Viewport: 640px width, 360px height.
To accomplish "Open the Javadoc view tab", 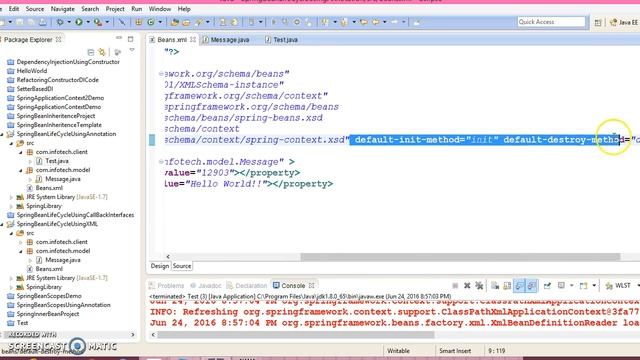I will [x=206, y=286].
